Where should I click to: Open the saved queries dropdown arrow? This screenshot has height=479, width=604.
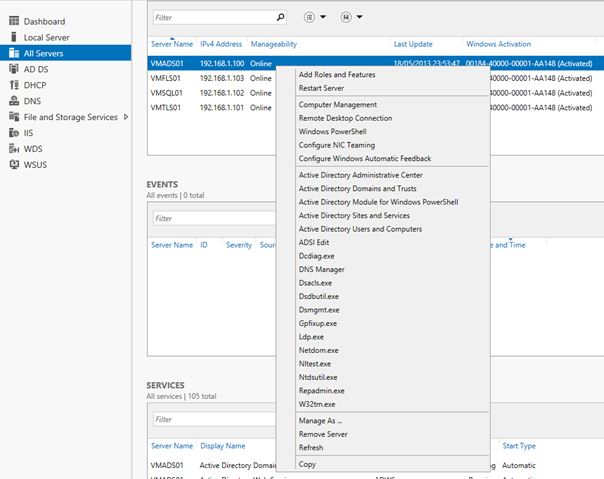(359, 17)
